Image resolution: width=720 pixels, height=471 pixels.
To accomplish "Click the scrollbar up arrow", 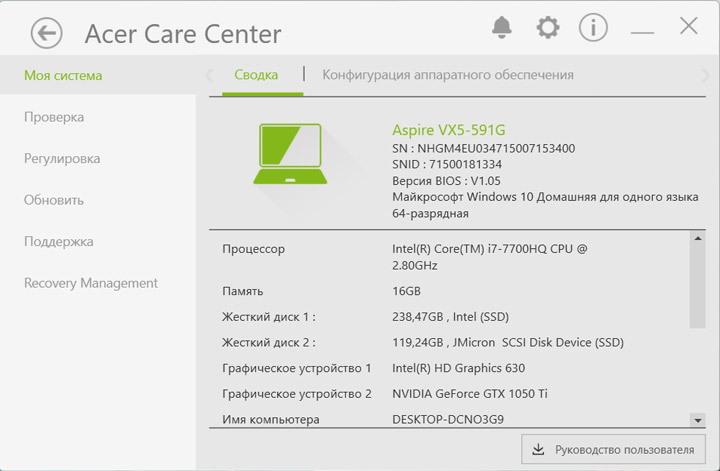I will point(697,240).
